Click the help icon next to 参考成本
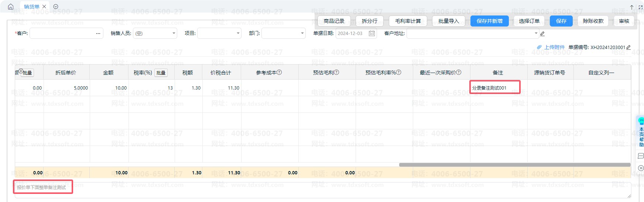The image size is (644, 202). (x=280, y=72)
